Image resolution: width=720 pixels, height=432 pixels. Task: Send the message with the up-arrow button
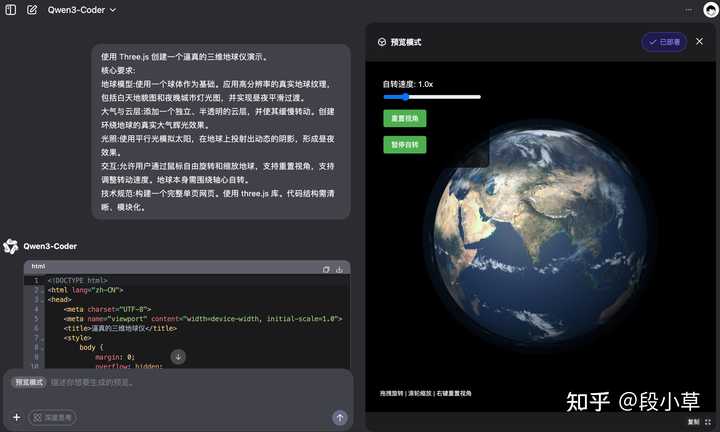coord(340,417)
